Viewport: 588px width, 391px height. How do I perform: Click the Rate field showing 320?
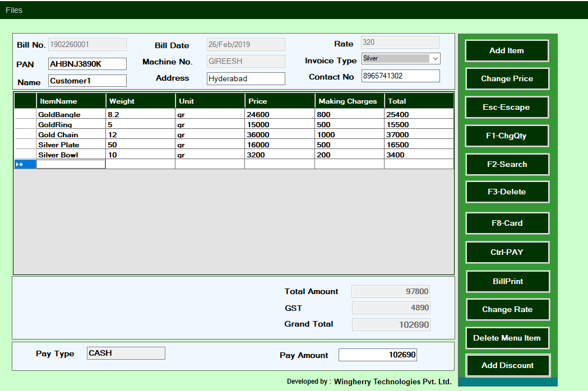[x=400, y=42]
